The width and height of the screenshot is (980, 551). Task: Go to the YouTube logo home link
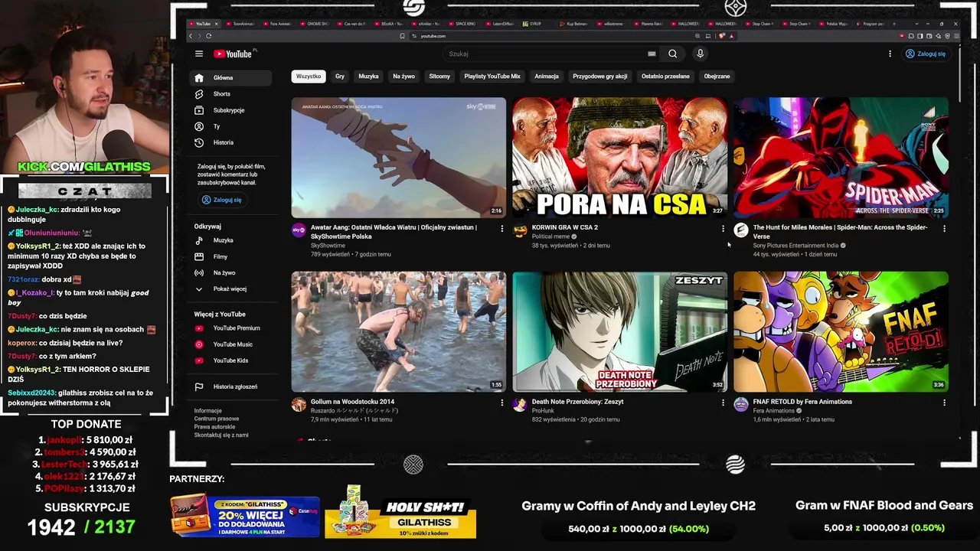[233, 54]
